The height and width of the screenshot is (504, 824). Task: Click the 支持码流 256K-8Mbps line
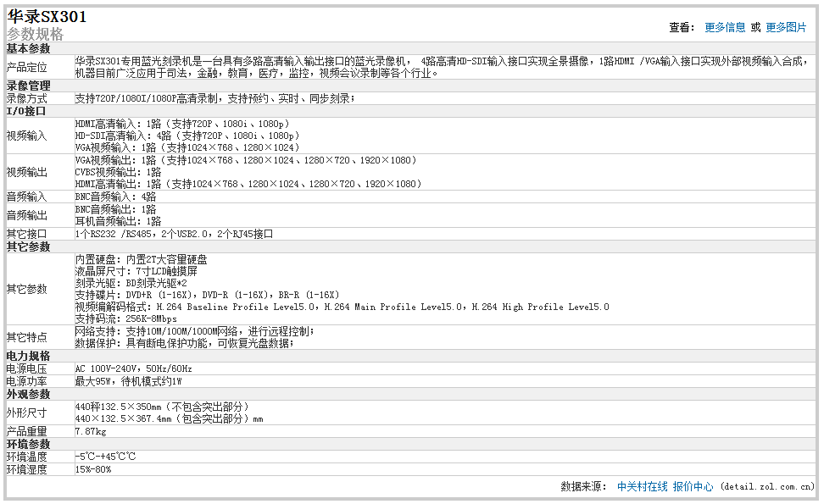coord(126,318)
